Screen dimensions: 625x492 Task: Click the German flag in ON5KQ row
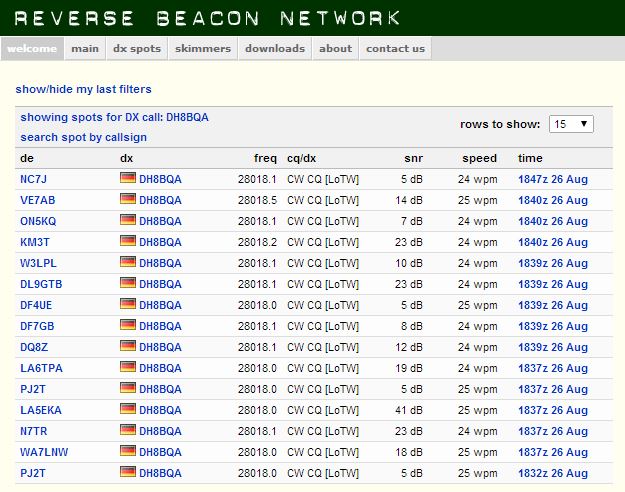tap(128, 220)
